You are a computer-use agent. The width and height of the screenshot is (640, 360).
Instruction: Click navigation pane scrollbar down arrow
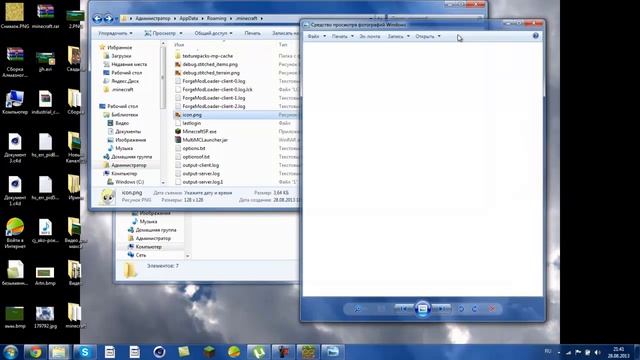[163, 182]
